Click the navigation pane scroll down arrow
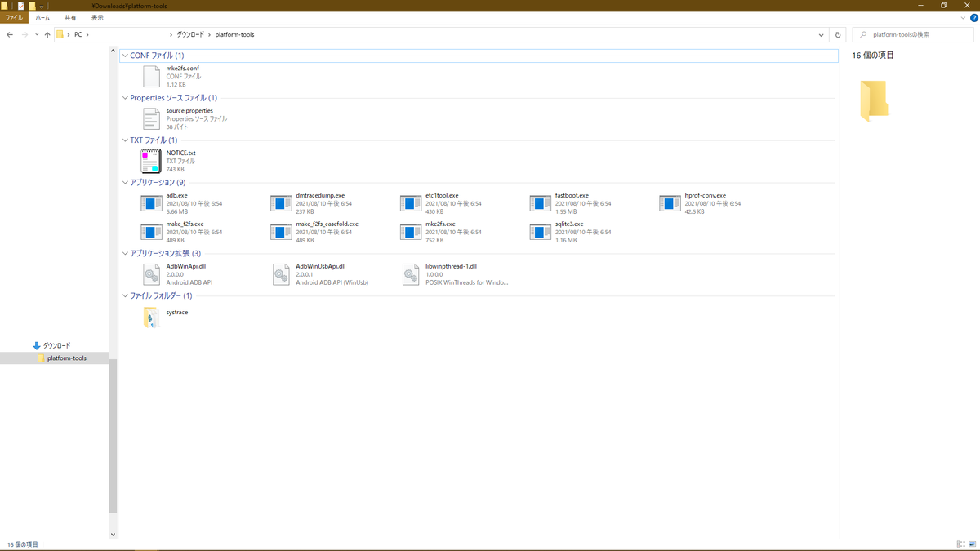The width and height of the screenshot is (980, 551). click(113, 535)
